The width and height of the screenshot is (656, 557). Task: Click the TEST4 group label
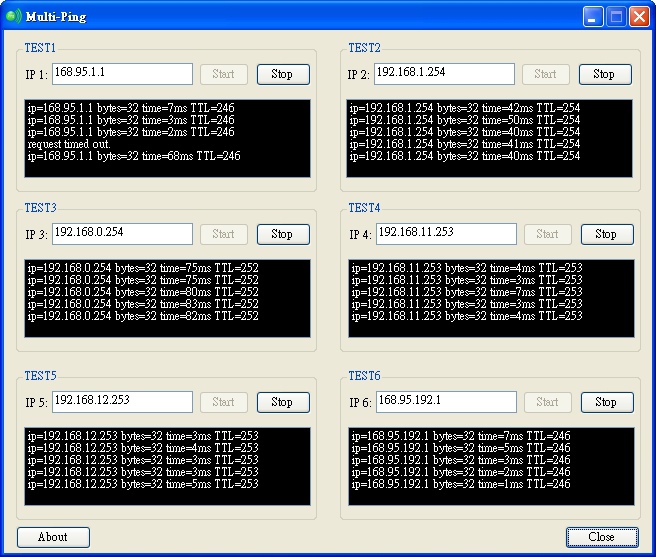pyautogui.click(x=364, y=208)
